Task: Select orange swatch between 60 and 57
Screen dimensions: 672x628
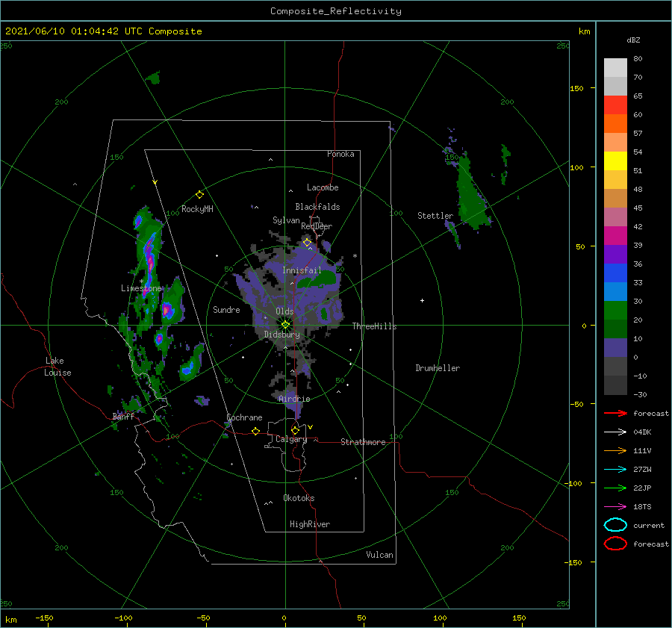Action: point(615,124)
